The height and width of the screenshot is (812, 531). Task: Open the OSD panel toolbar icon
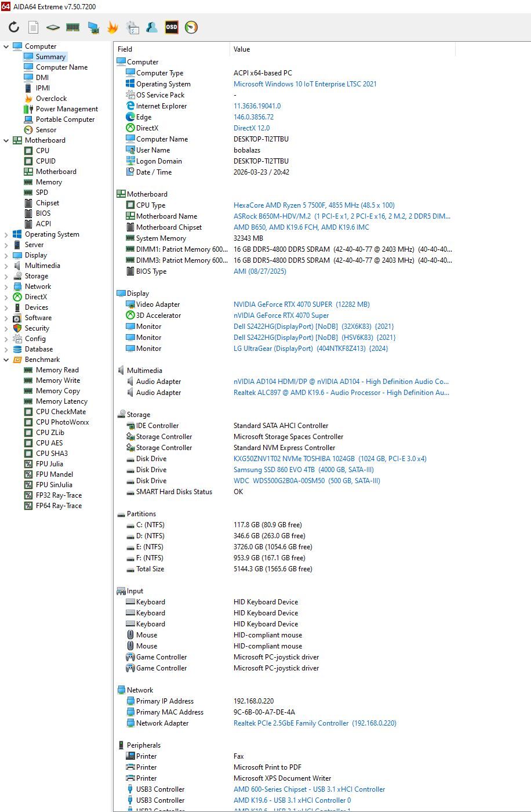pos(172,27)
